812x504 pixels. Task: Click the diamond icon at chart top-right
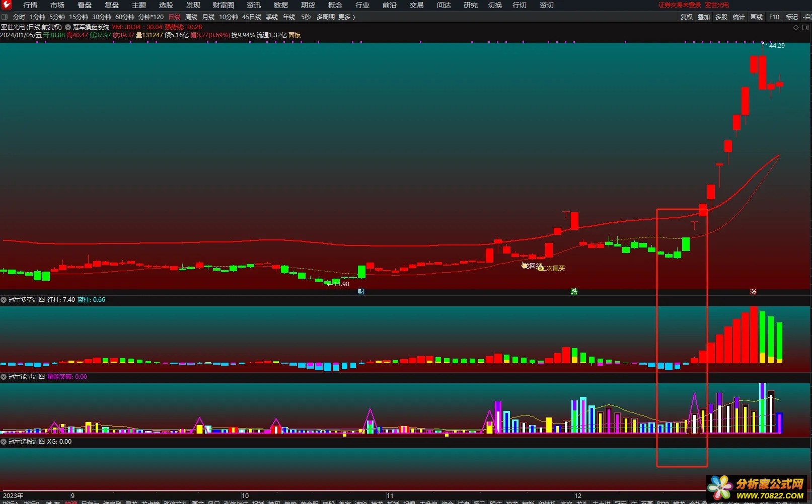796,27
